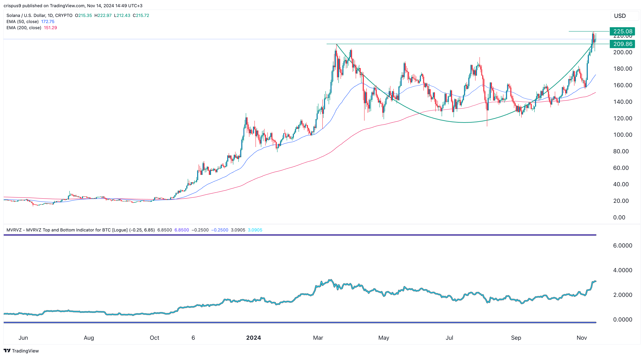Image resolution: width=644 pixels, height=357 pixels.
Task: Click the MVRVZ Top and Bottom Indicator legend
Action: click(81, 230)
